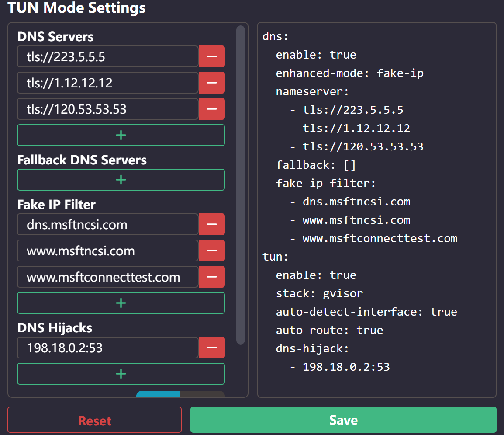The image size is (504, 435).
Task: Click the settings panel vertical scrollbar
Action: coord(241,185)
